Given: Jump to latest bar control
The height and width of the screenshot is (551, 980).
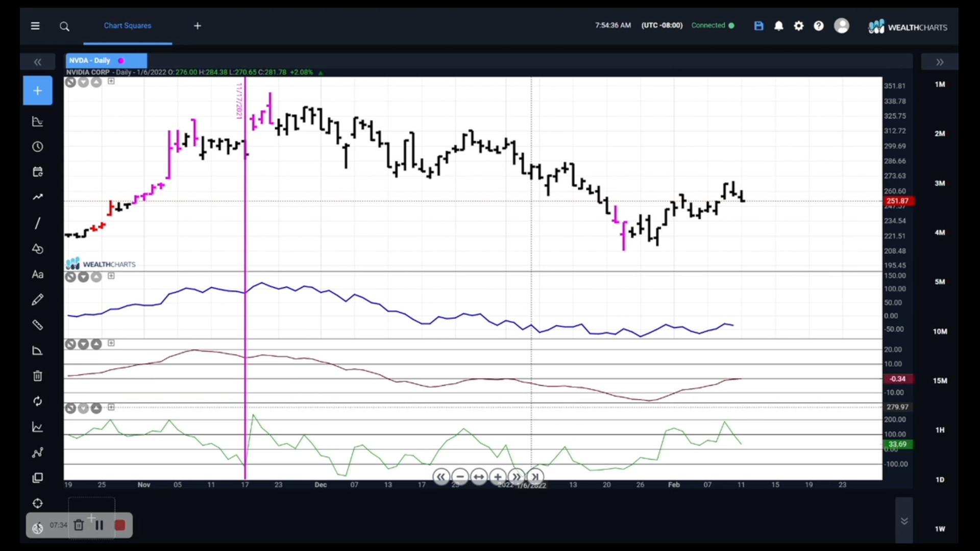Looking at the screenshot, I should 535,478.
